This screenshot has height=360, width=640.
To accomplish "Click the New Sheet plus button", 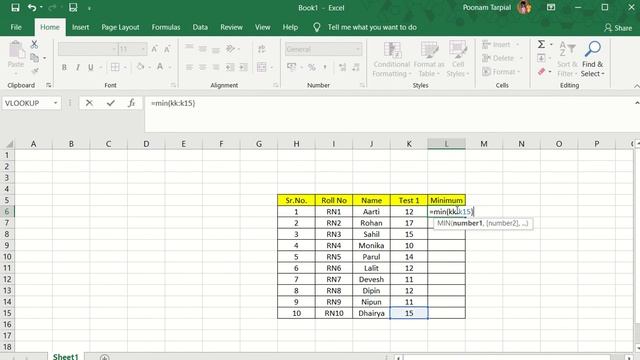I will [104, 357].
